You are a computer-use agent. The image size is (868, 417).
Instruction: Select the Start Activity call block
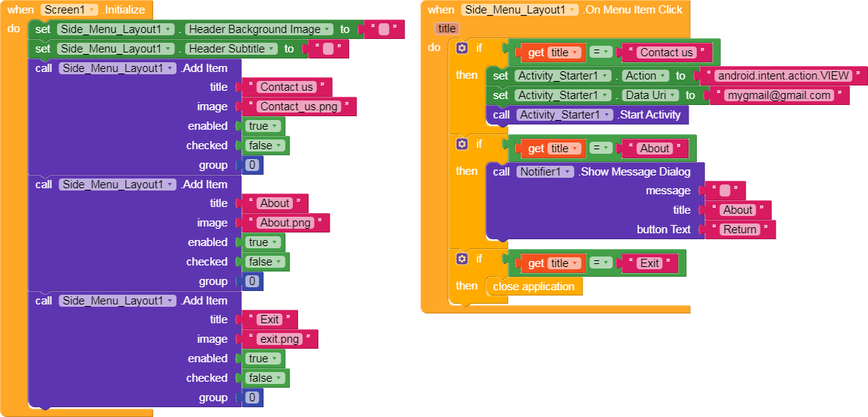648,115
